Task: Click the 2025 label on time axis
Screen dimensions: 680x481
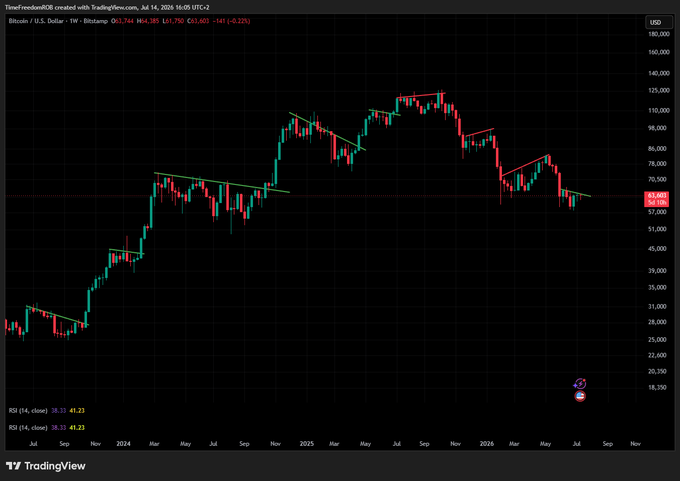Action: (x=307, y=444)
